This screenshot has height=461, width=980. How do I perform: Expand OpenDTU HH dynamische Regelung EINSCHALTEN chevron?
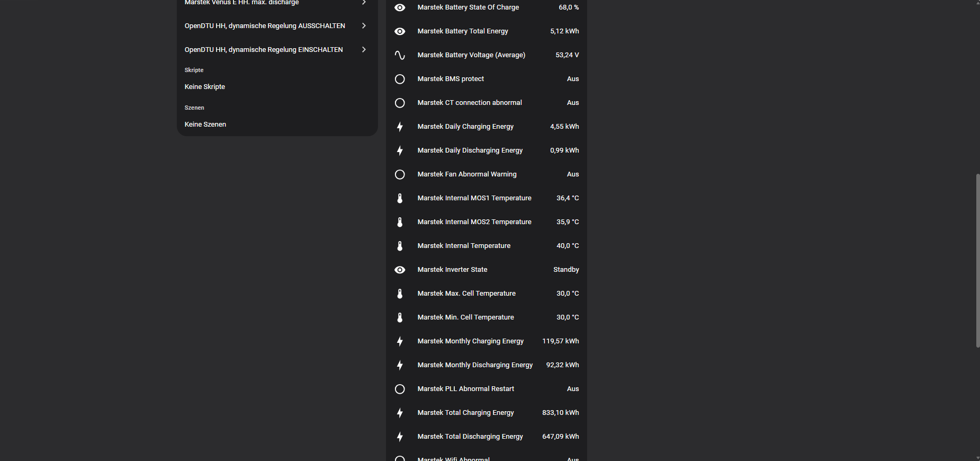tap(364, 50)
